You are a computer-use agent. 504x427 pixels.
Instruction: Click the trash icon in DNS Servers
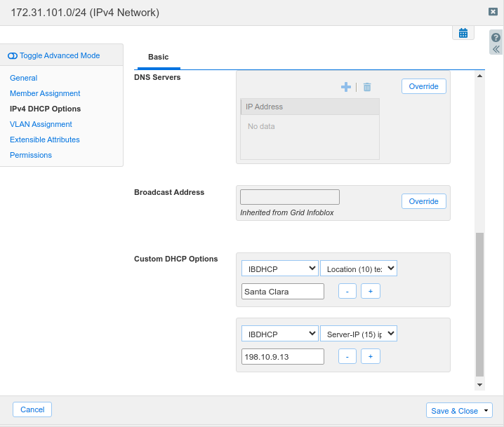tap(367, 87)
